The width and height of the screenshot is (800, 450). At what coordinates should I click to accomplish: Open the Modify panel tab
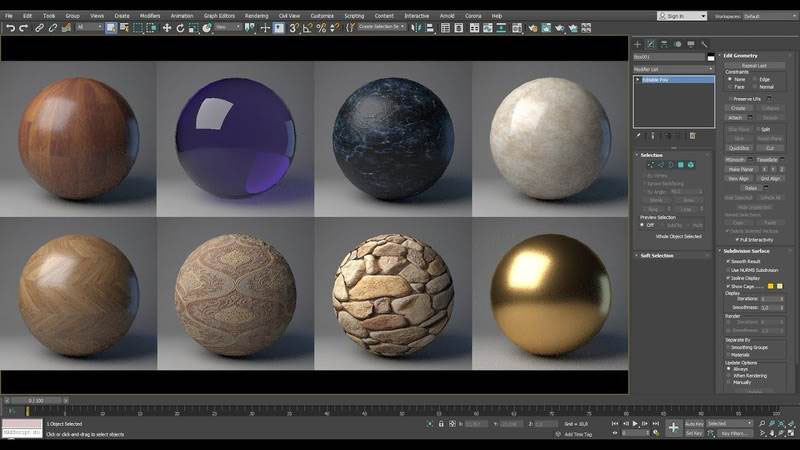tap(651, 44)
